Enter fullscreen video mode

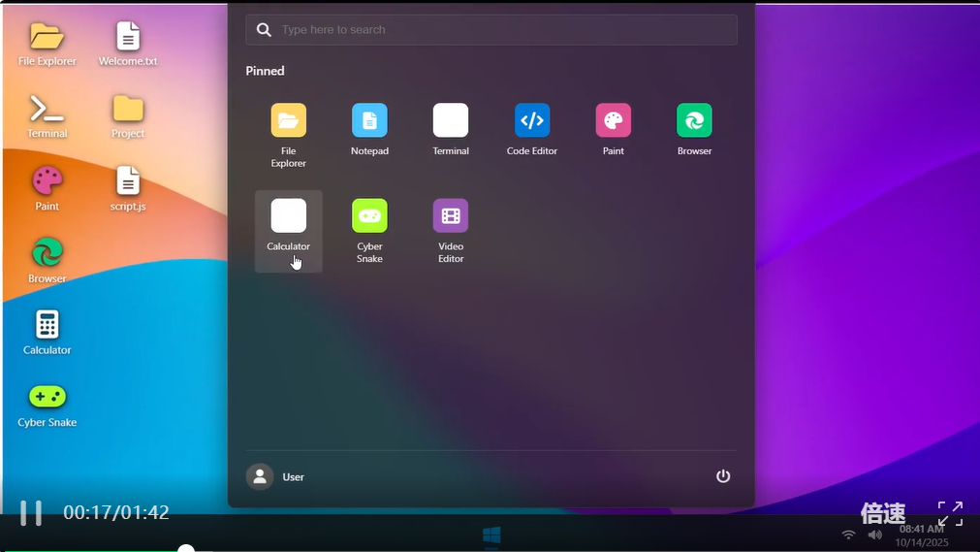click(950, 513)
